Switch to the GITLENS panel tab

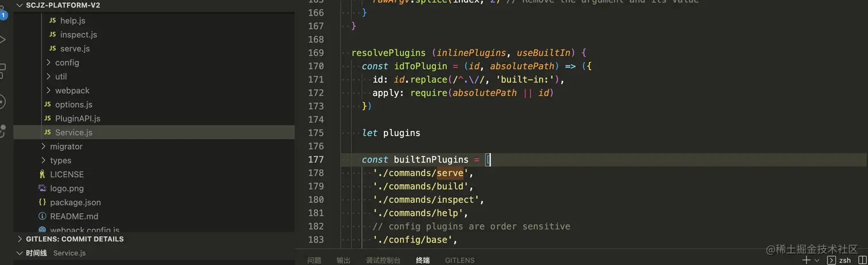(x=460, y=260)
